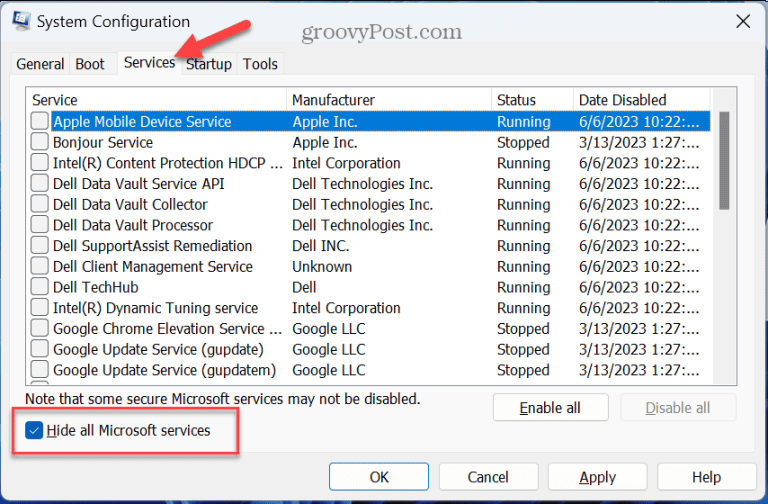Click date disabled cell for Bonjour Service

click(639, 143)
